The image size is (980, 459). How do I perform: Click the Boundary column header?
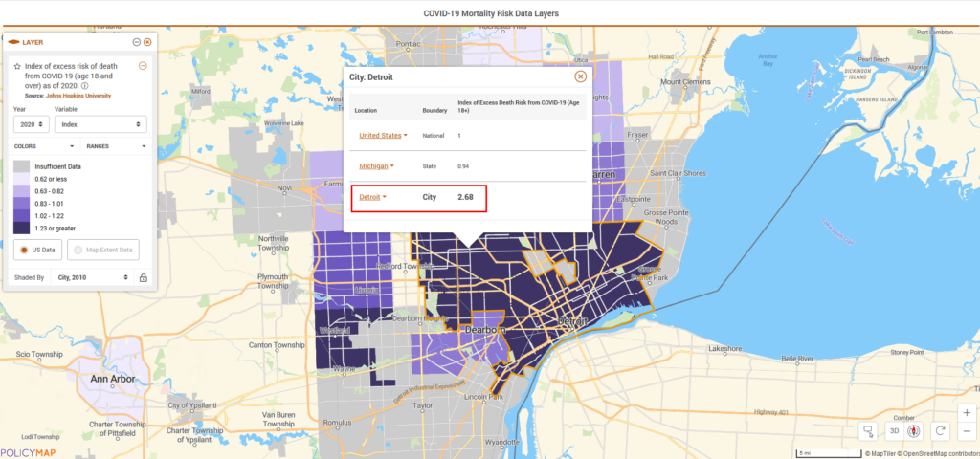435,111
